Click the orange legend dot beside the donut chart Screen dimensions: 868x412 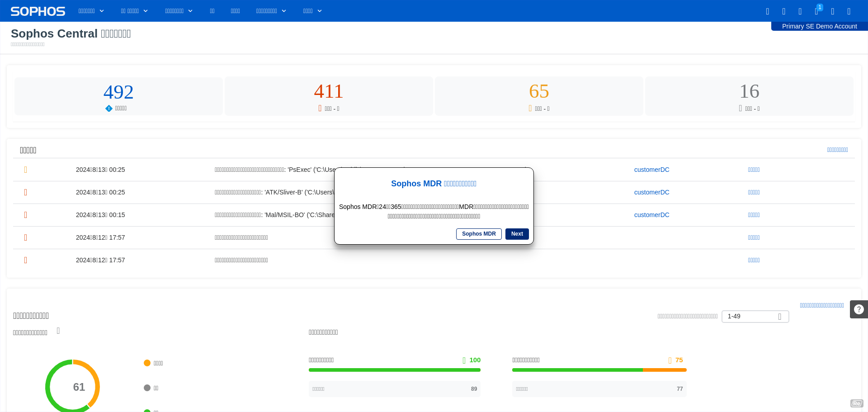point(147,363)
